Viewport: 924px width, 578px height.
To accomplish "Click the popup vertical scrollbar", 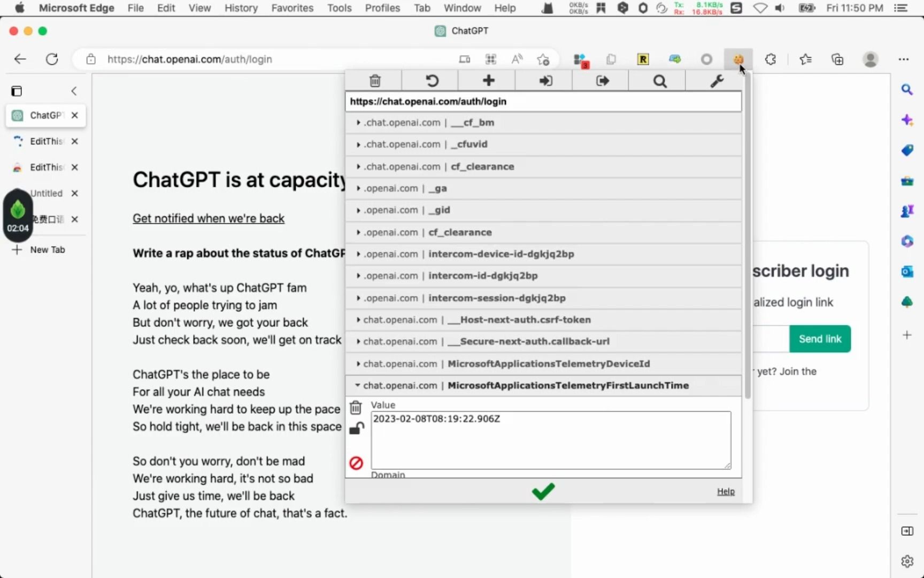I will click(747, 235).
